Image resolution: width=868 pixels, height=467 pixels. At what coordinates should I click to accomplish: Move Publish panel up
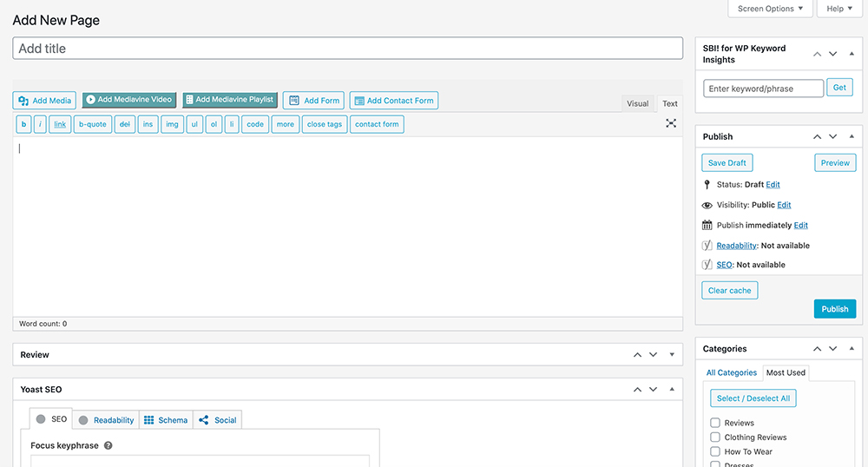(817, 136)
